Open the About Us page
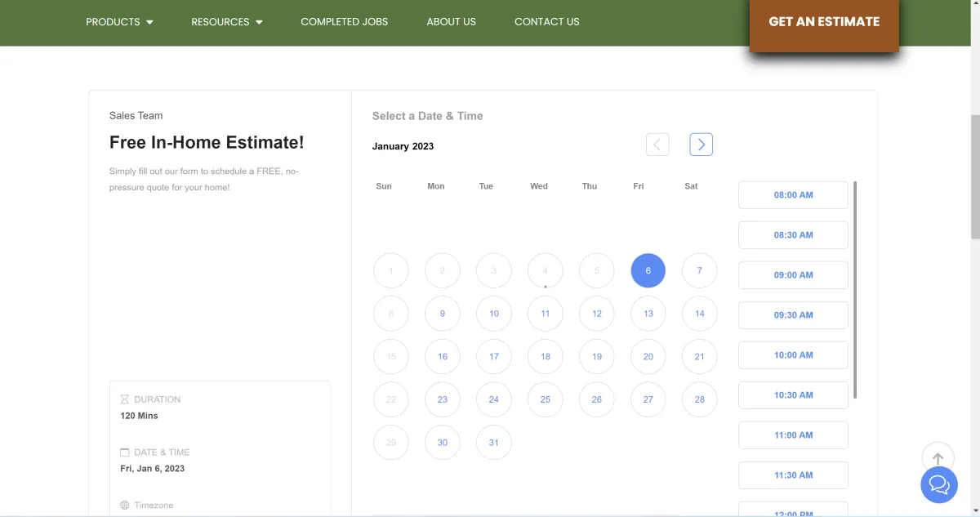This screenshot has width=980, height=517. [451, 22]
